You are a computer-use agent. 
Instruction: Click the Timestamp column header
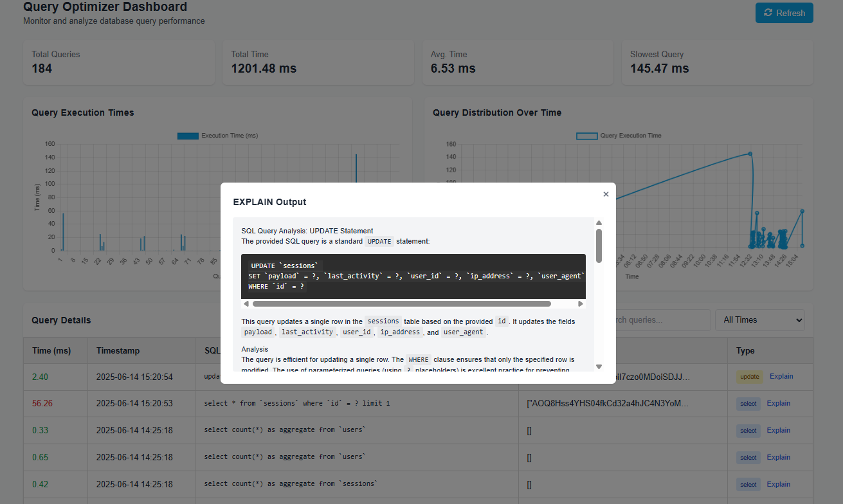[118, 351]
